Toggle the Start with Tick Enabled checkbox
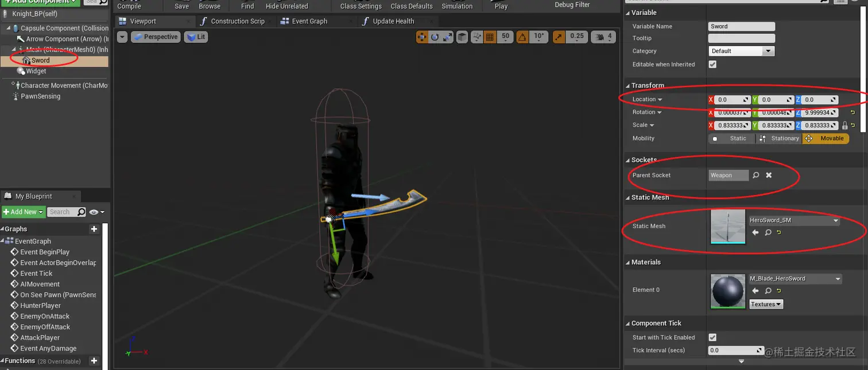Viewport: 868px width, 370px height. tap(712, 337)
